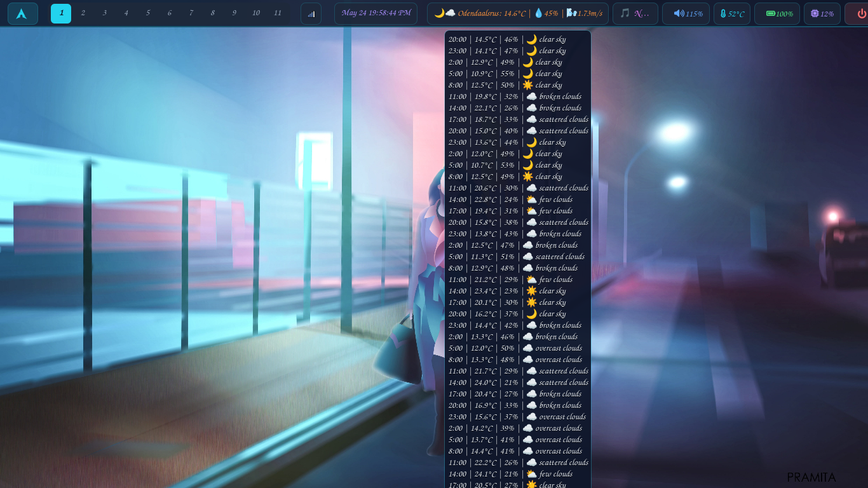Click moon icon in the 16.2°C forecast row
Image resolution: width=868 pixels, height=488 pixels.
click(x=531, y=314)
